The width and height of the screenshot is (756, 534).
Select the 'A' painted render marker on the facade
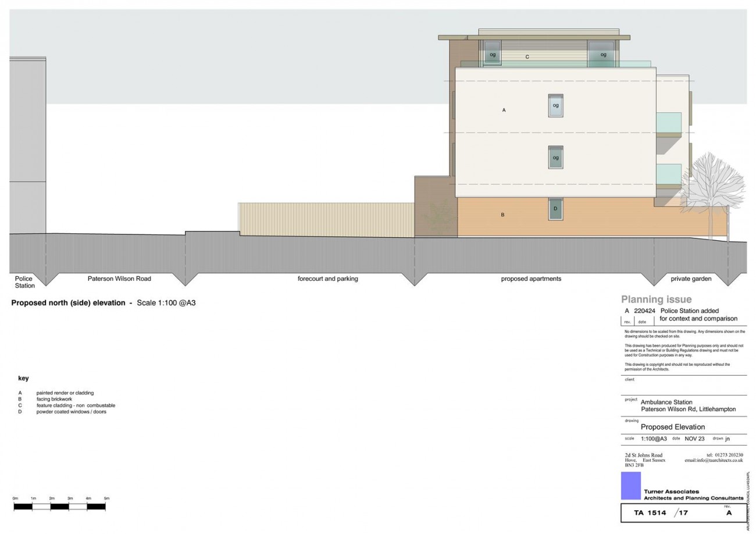(504, 109)
